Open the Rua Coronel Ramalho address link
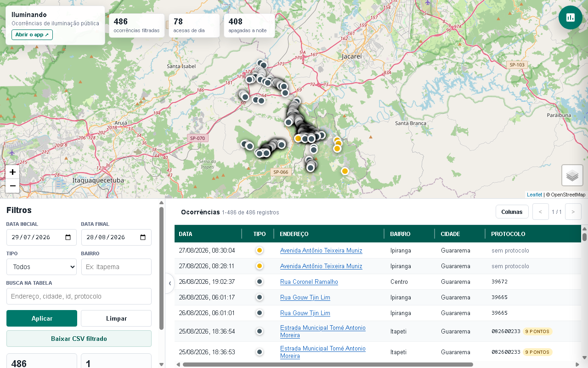The width and height of the screenshot is (588, 368). pos(309,282)
